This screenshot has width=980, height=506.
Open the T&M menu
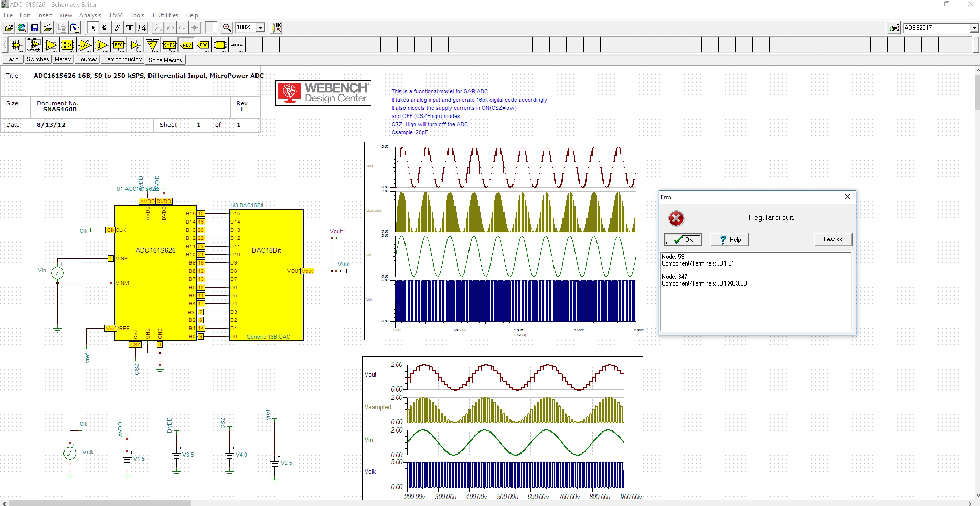pos(115,15)
